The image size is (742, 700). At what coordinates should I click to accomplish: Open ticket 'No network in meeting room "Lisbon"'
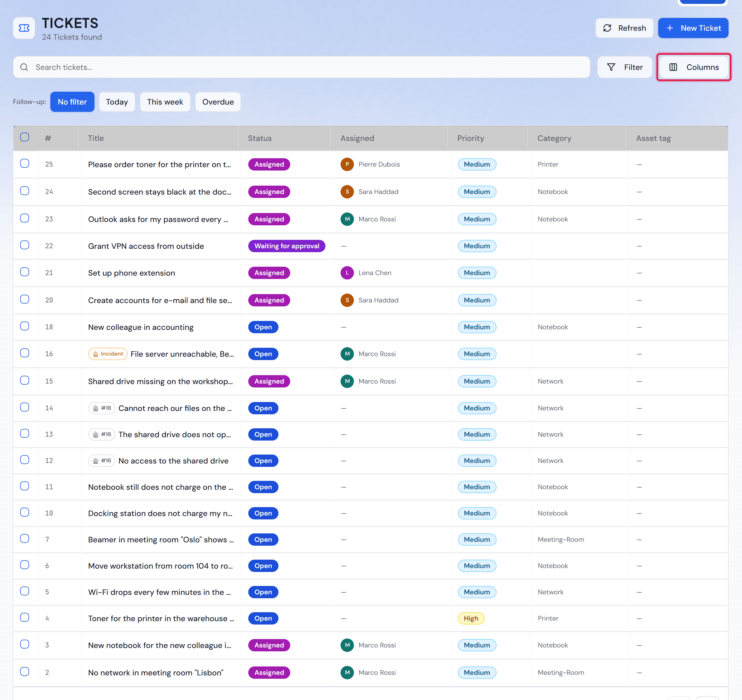pyautogui.click(x=156, y=673)
